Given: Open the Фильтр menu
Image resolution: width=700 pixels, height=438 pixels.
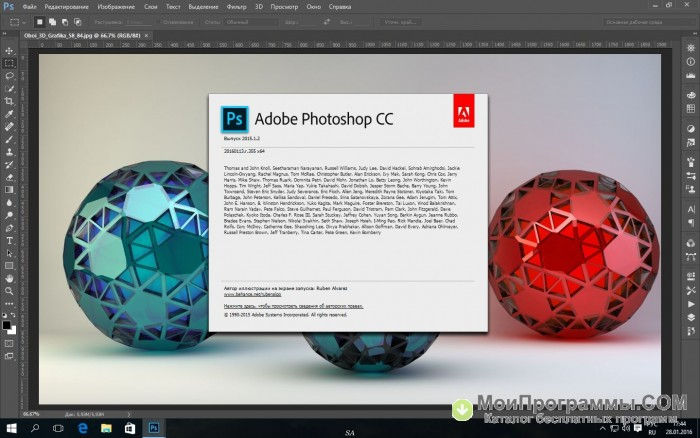Looking at the screenshot, I should 236,7.
